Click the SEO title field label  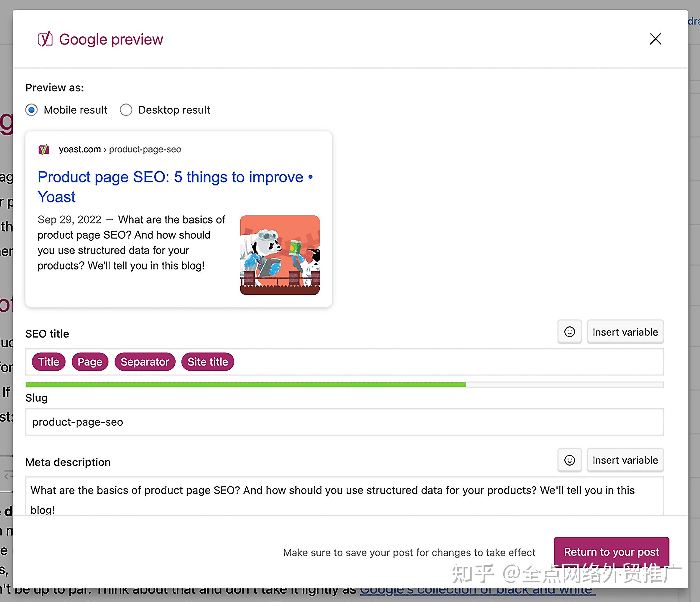pyautogui.click(x=47, y=334)
